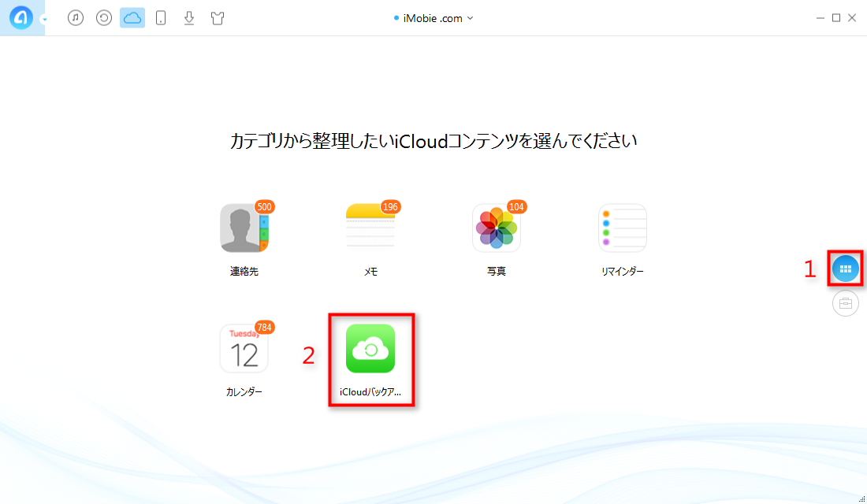This screenshot has width=867, height=504.
Task: Switch to the briefcase tools view button
Action: [x=846, y=303]
